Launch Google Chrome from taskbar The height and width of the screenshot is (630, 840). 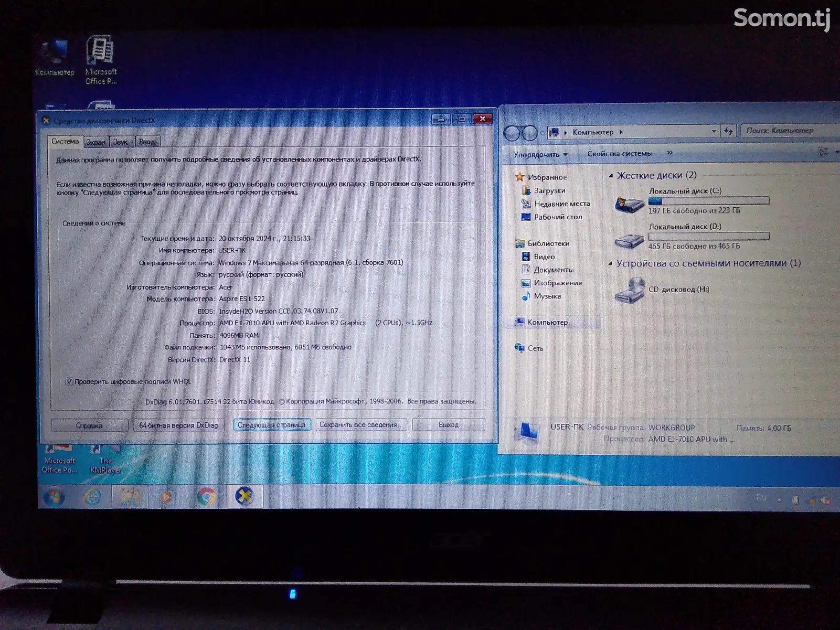(x=206, y=496)
